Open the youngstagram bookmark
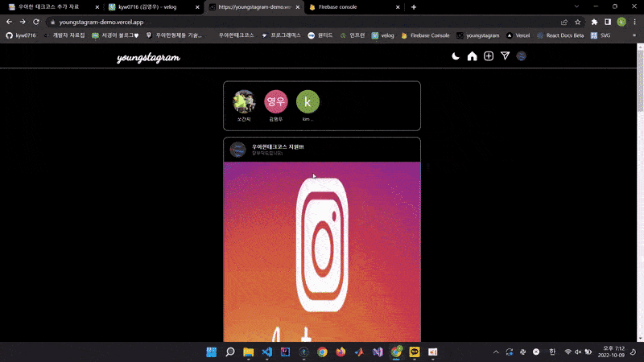This screenshot has height=362, width=644. 478,35
